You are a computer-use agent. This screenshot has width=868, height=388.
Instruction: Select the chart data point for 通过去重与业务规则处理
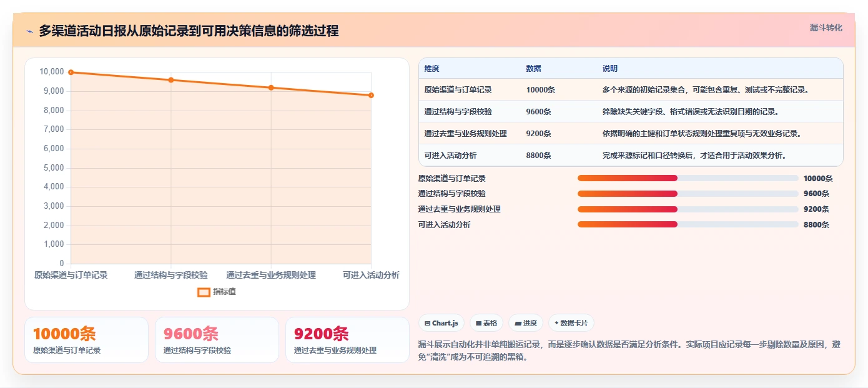pyautogui.click(x=271, y=87)
